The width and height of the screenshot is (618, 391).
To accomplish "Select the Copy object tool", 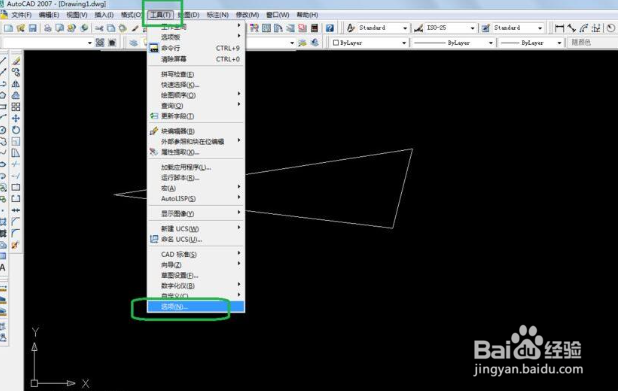I will pyautogui.click(x=16, y=73).
